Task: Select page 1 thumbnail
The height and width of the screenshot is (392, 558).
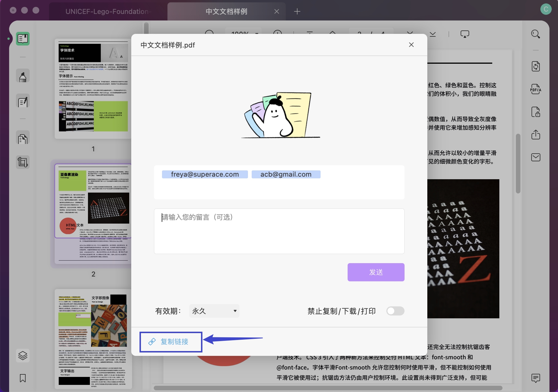Action: (x=93, y=89)
